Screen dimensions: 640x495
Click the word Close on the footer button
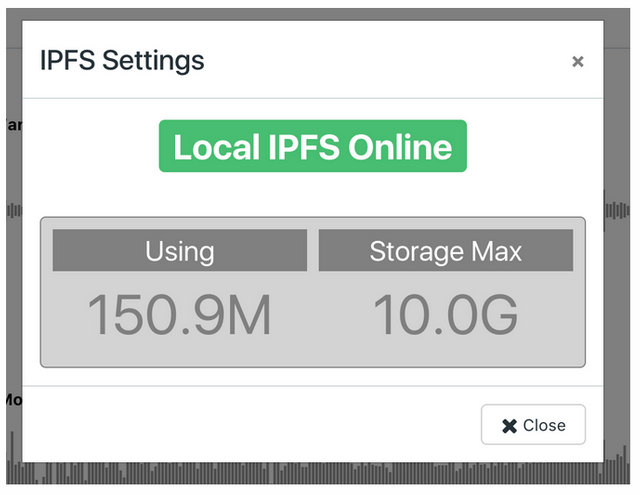pyautogui.click(x=544, y=425)
